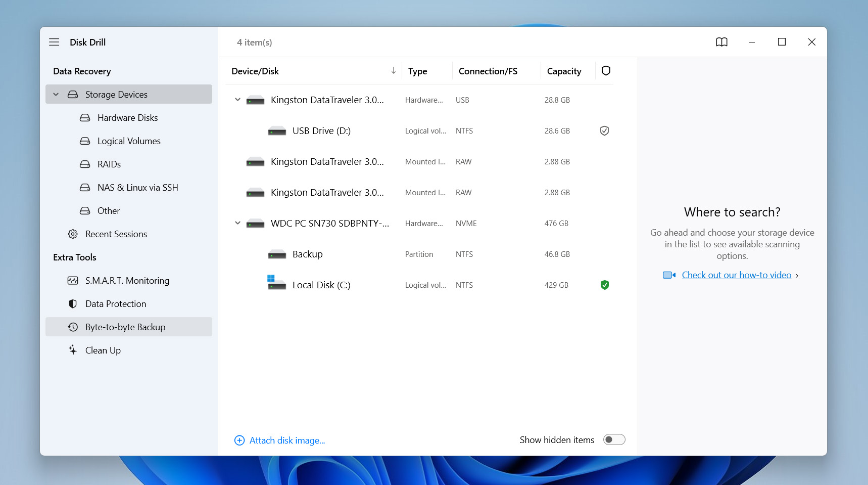Click the Byte-to-byte Backup clock icon
Screen dimensions: 868x485
pos(73,327)
